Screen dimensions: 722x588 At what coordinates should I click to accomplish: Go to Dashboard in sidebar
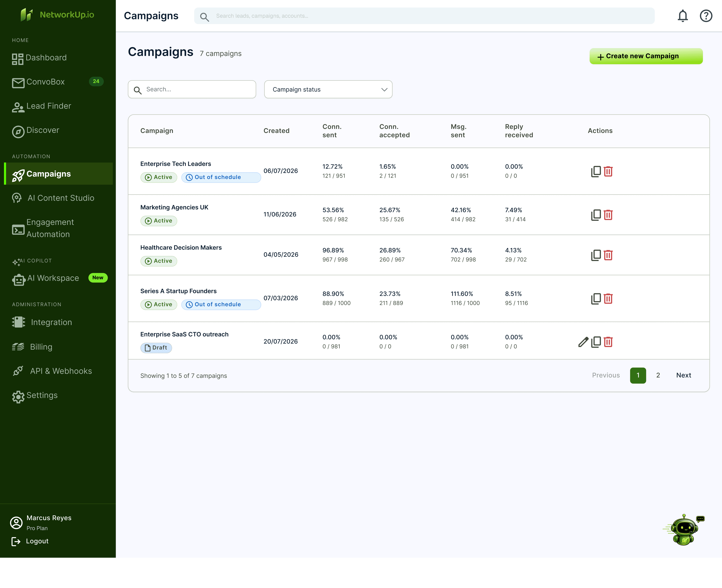[58, 58]
